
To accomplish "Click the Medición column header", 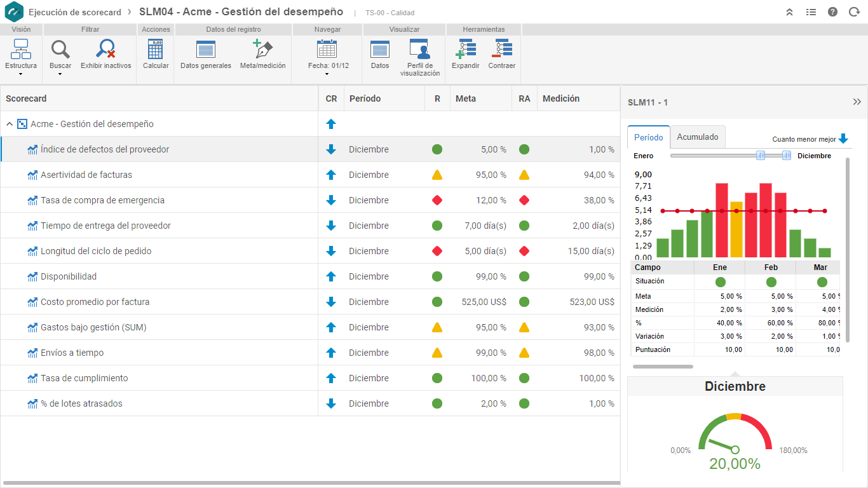I will 561,98.
